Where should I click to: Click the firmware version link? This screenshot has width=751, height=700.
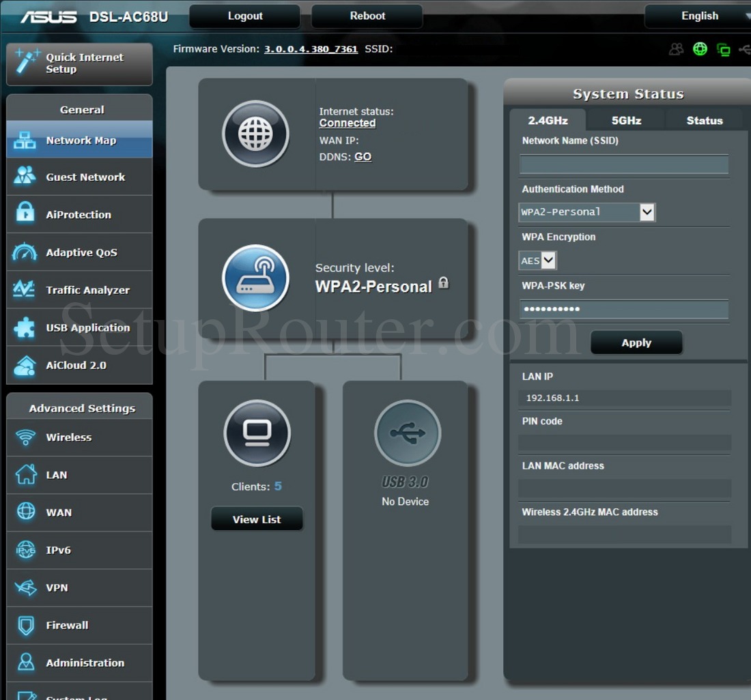(311, 49)
